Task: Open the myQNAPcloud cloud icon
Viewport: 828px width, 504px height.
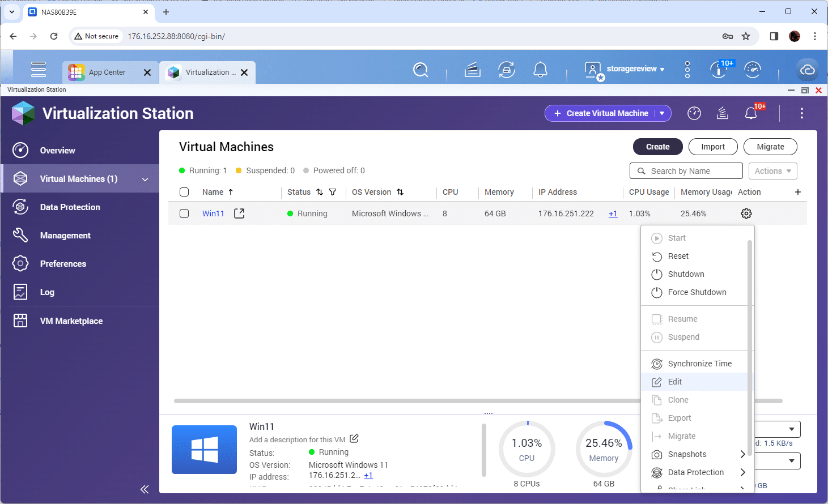Action: pos(807,70)
